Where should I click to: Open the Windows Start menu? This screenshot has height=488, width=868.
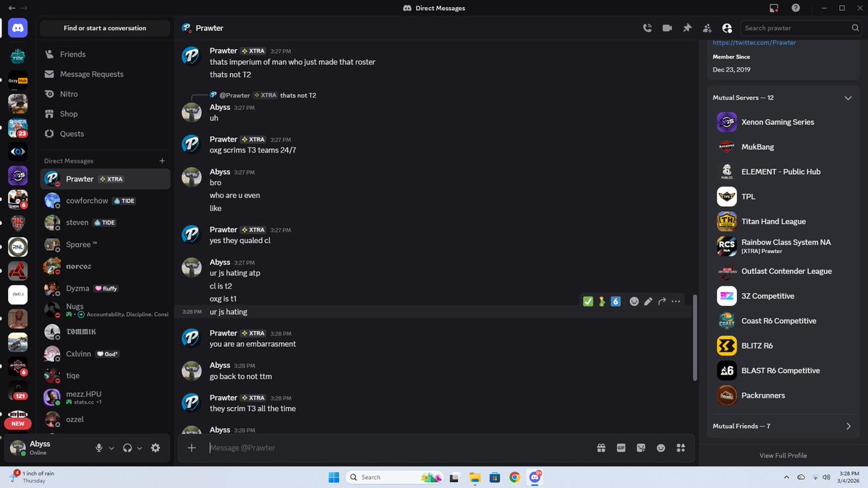(x=333, y=477)
